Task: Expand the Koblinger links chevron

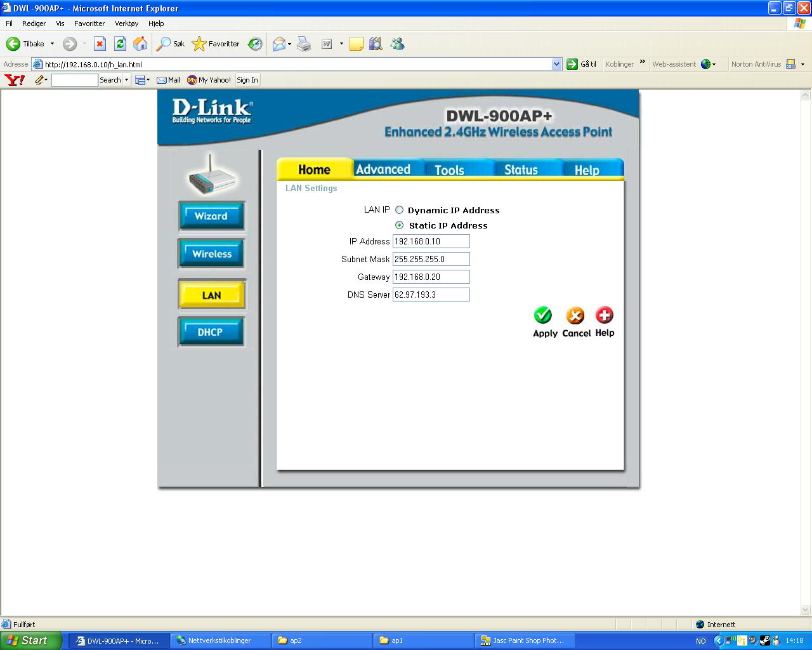Action: tap(643, 62)
